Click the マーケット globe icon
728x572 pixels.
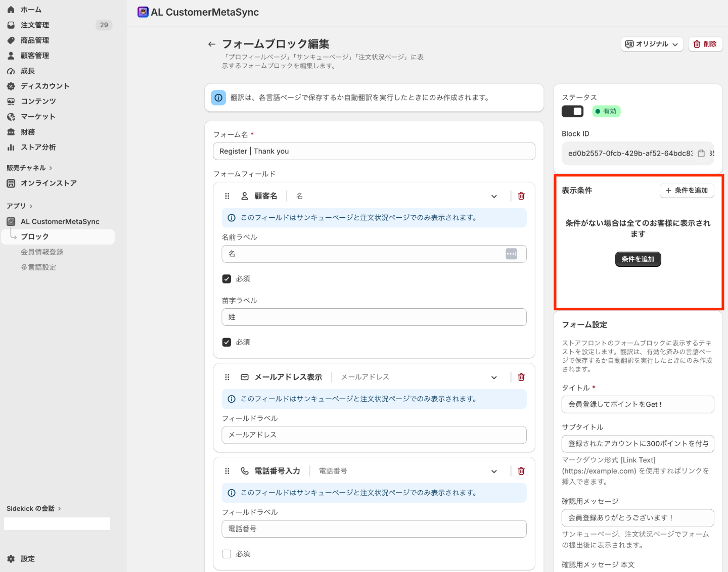coord(11,117)
